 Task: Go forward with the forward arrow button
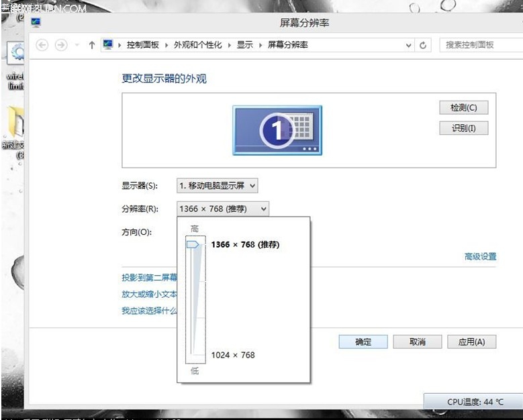pyautogui.click(x=61, y=45)
